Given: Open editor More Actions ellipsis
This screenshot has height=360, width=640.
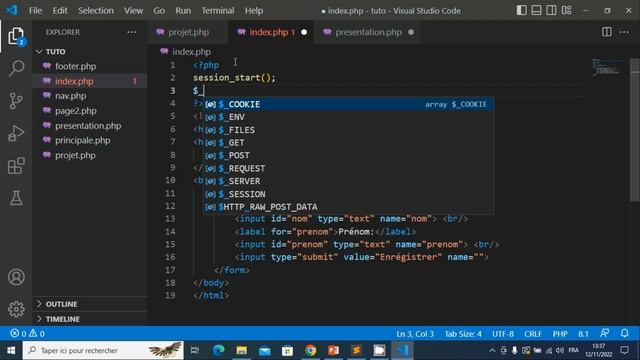Looking at the screenshot, I should tap(624, 32).
